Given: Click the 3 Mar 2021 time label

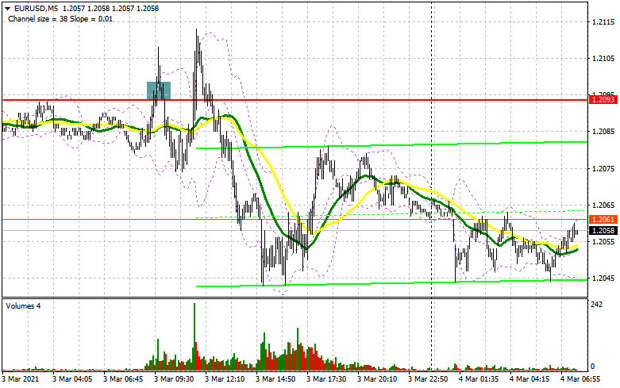Looking at the screenshot, I should [21, 379].
